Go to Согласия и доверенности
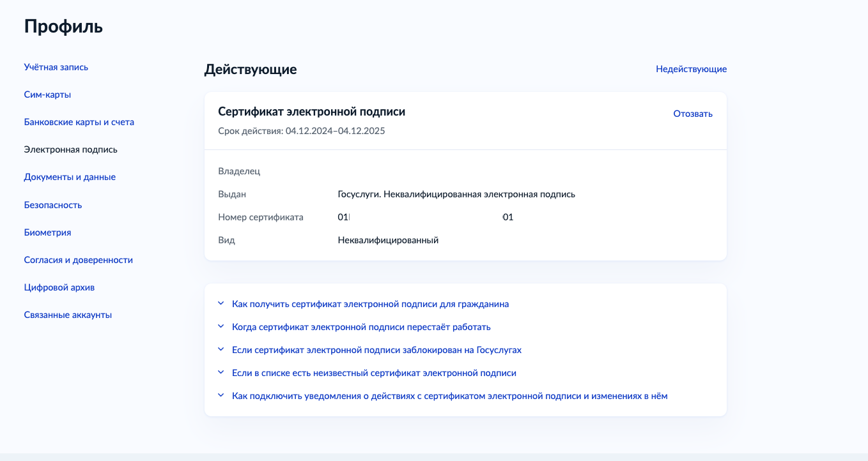Viewport: 868px width, 461px height. click(79, 260)
